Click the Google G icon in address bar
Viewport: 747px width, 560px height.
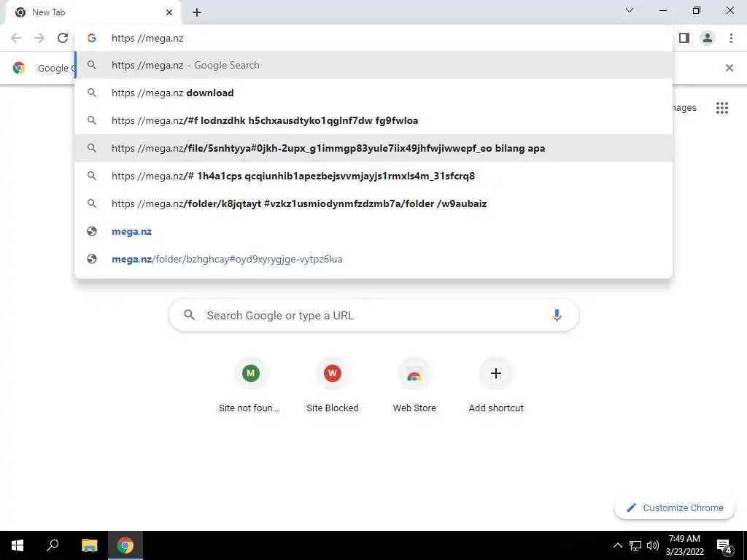point(91,38)
